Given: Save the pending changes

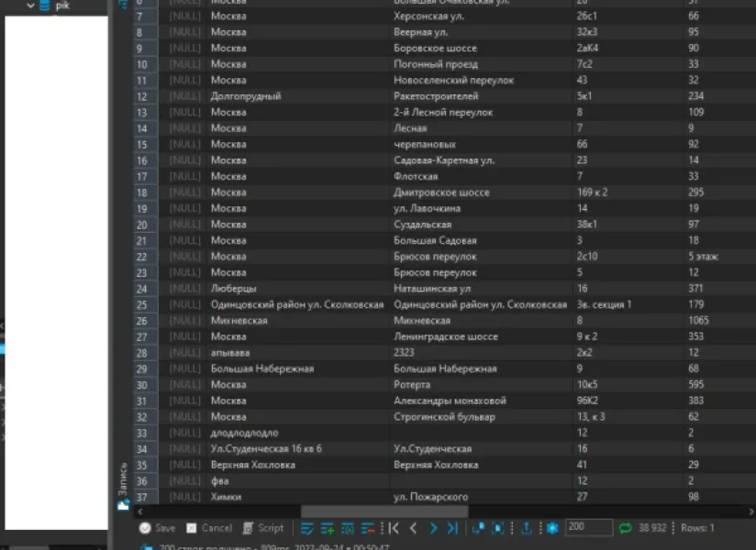Looking at the screenshot, I should [x=158, y=528].
